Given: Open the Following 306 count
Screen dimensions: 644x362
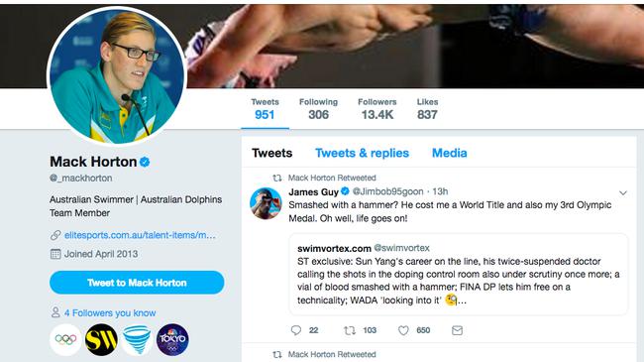Looking at the screenshot, I should (x=318, y=109).
